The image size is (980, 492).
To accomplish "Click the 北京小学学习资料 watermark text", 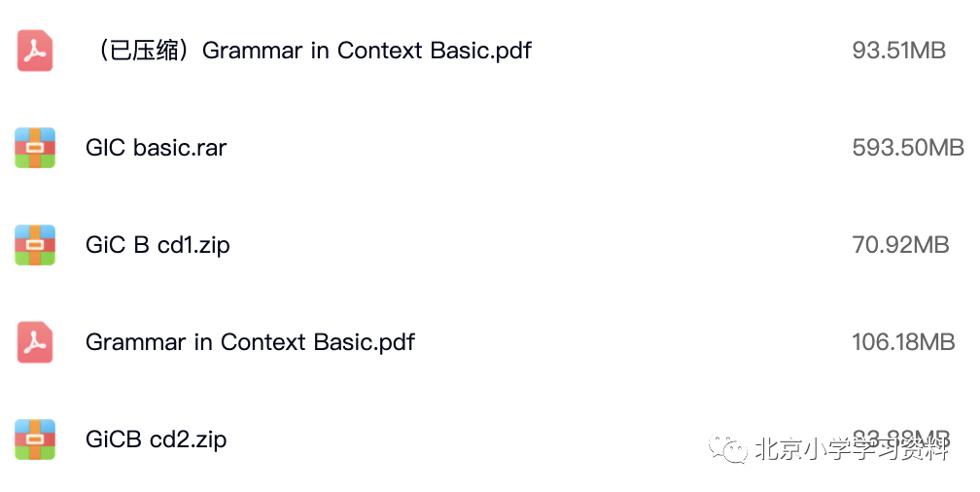I will coord(853,448).
